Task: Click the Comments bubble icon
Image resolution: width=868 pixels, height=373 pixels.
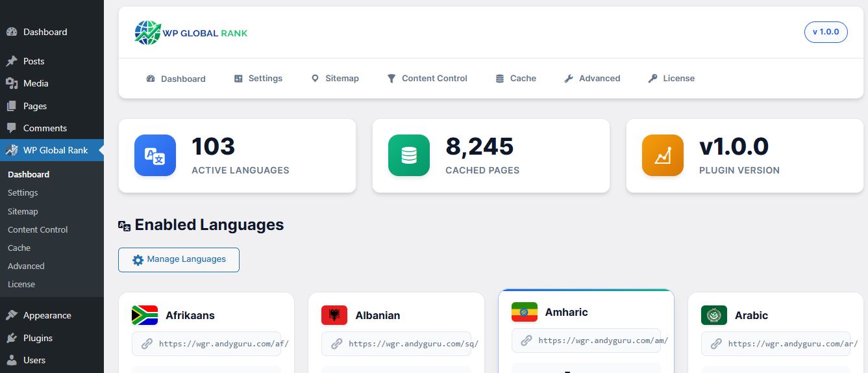Action: [x=12, y=128]
